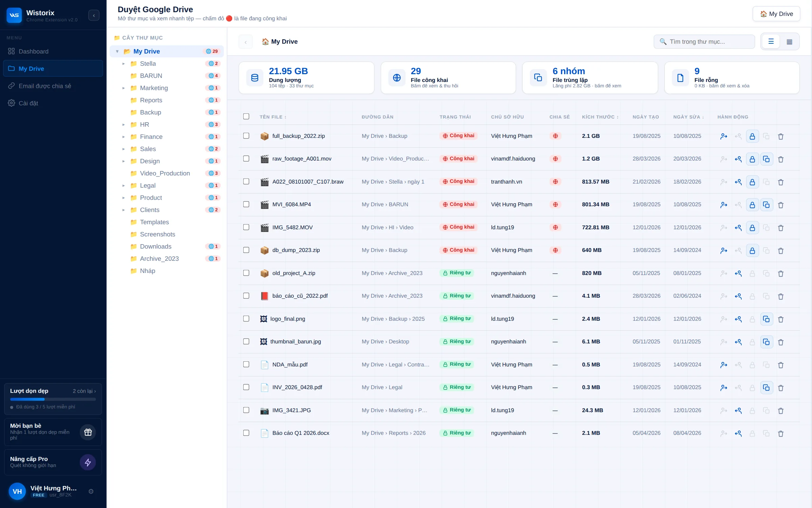Image resolution: width=812 pixels, height=508 pixels.
Task: Tick the checkbox for thumbnail_barun.jpg
Action: click(246, 341)
